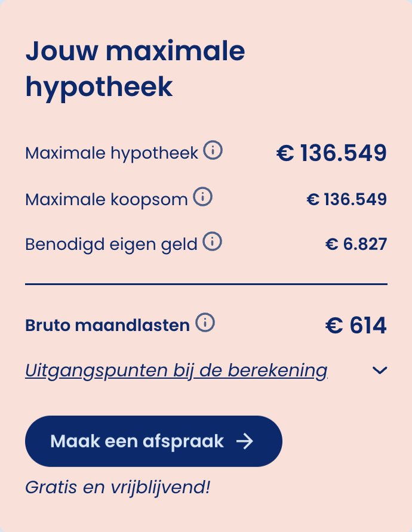Click the Maximale hypotheek row label
This screenshot has width=412, height=532.
(112, 153)
